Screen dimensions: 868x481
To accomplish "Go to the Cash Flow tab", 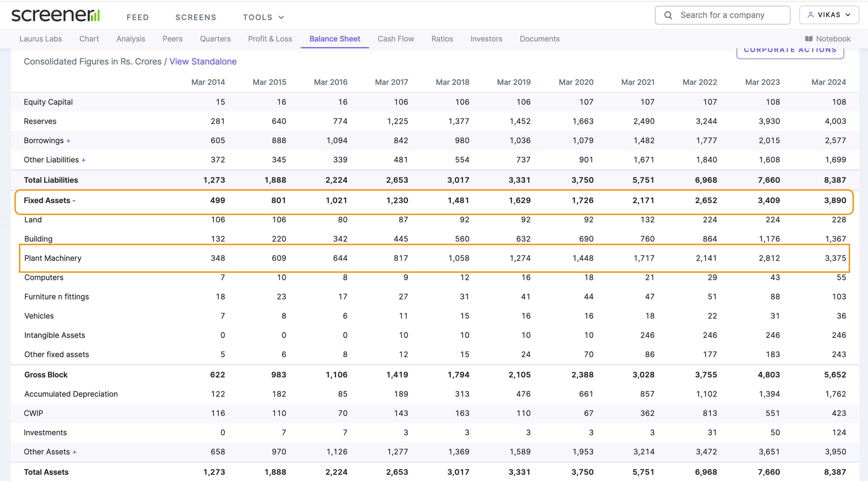I will [396, 39].
